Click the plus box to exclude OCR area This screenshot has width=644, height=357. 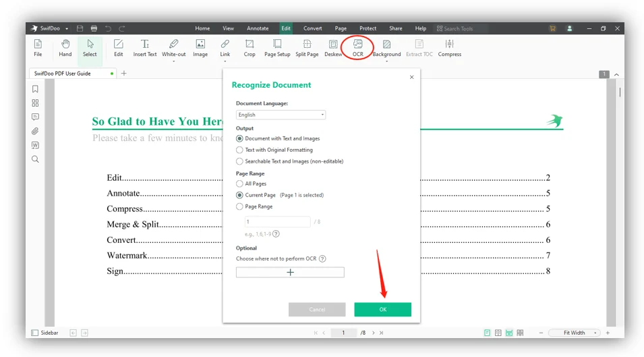coord(290,273)
